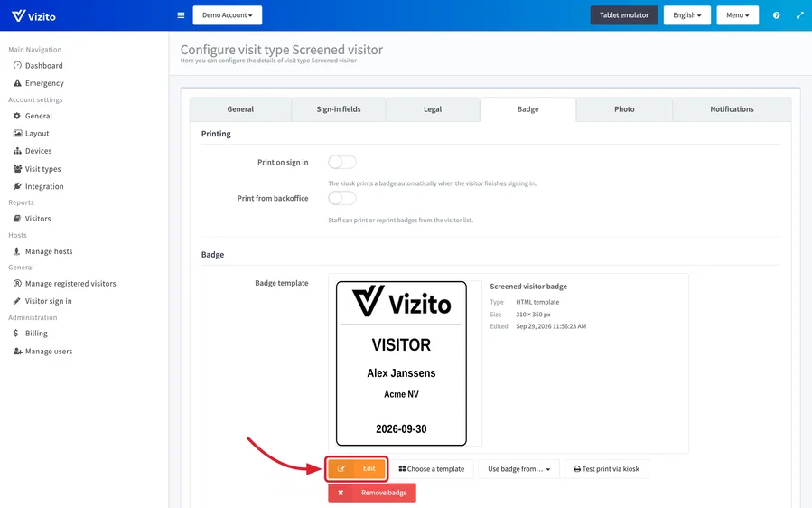Click the Test print via kiosk button
Viewport: 812px width, 508px height.
point(606,468)
